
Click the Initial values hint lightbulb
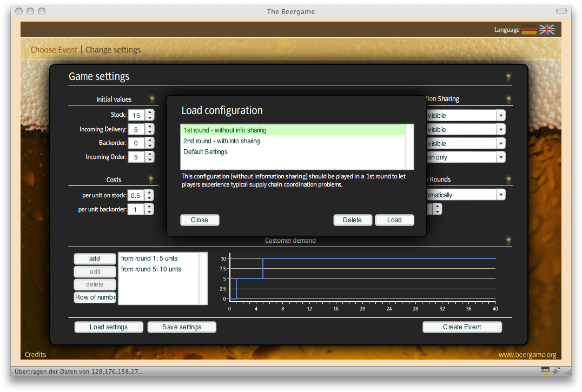tap(152, 98)
